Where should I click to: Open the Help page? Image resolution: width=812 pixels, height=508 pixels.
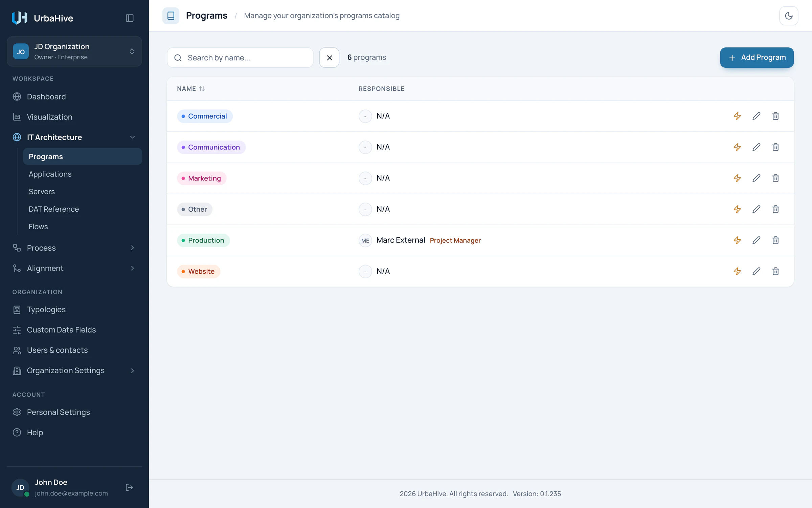click(x=74, y=432)
